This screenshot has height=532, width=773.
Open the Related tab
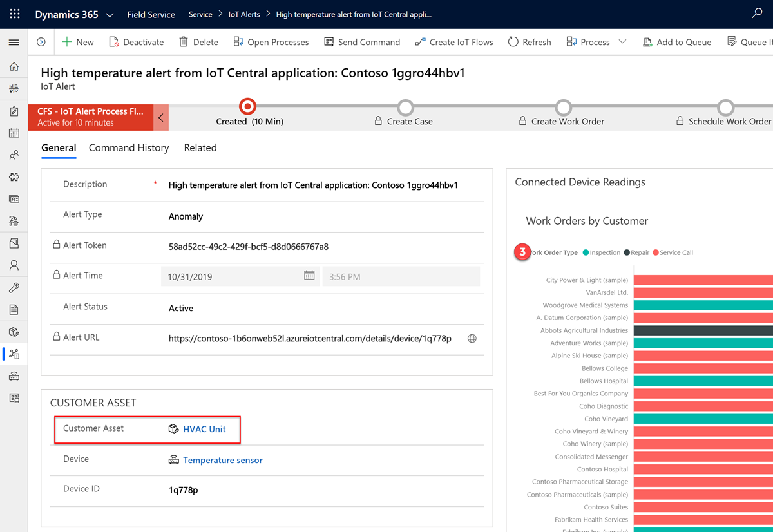click(x=200, y=148)
